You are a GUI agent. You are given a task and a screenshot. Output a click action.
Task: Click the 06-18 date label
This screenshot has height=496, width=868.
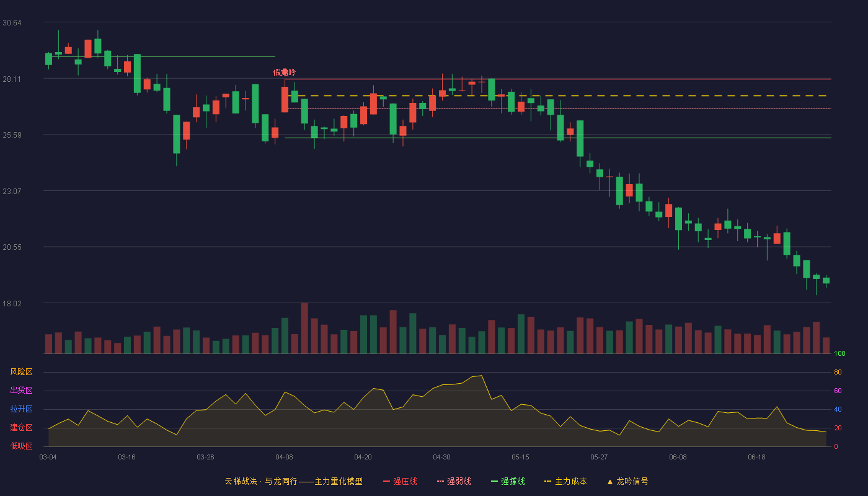pyautogui.click(x=756, y=457)
